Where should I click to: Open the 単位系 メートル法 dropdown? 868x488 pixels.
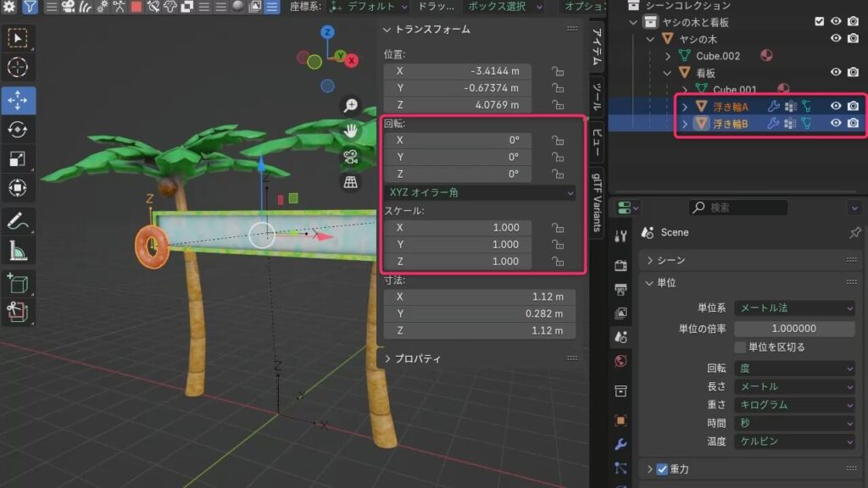coord(795,308)
